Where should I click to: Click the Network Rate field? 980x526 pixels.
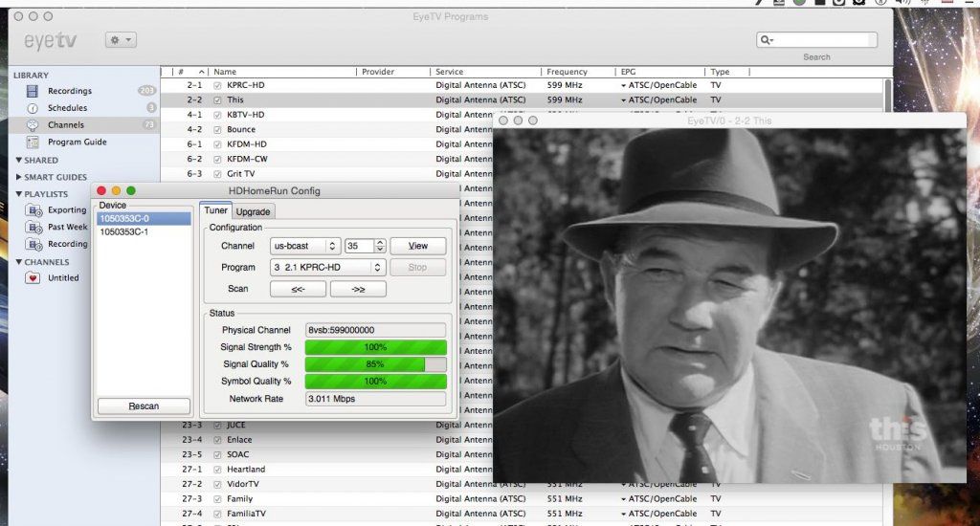[375, 399]
